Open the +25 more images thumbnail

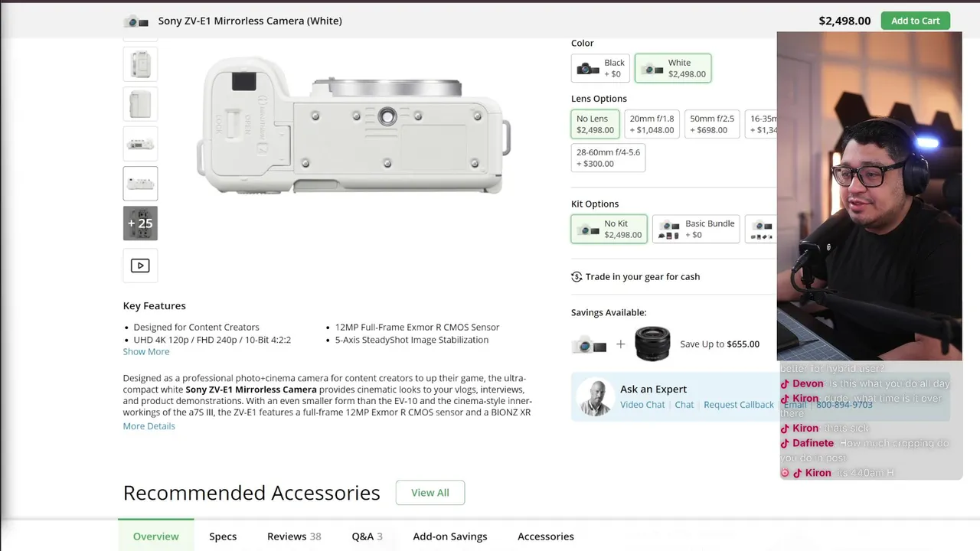pyautogui.click(x=140, y=223)
